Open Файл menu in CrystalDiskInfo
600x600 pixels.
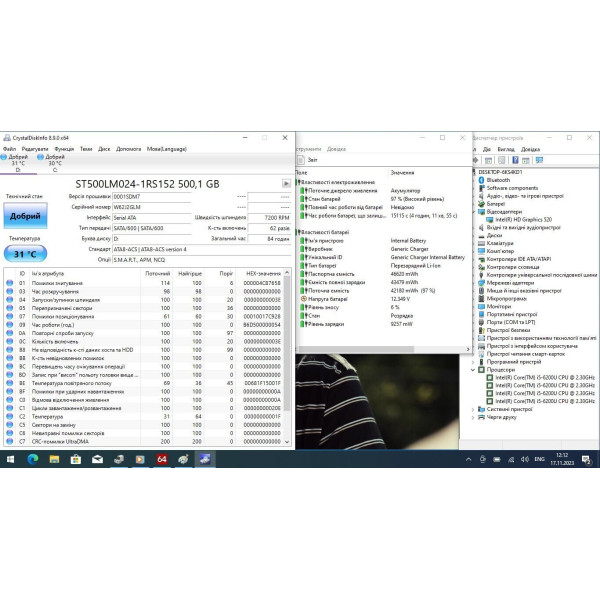10,149
